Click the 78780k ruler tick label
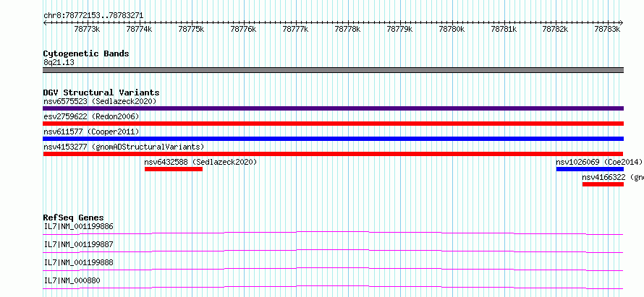Viewport: 644px width, 297px height. [x=452, y=29]
